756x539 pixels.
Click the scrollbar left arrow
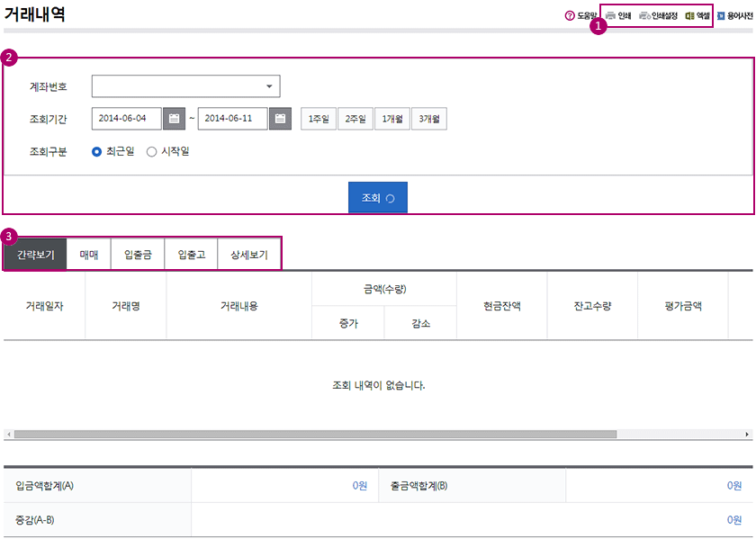tap(9, 435)
